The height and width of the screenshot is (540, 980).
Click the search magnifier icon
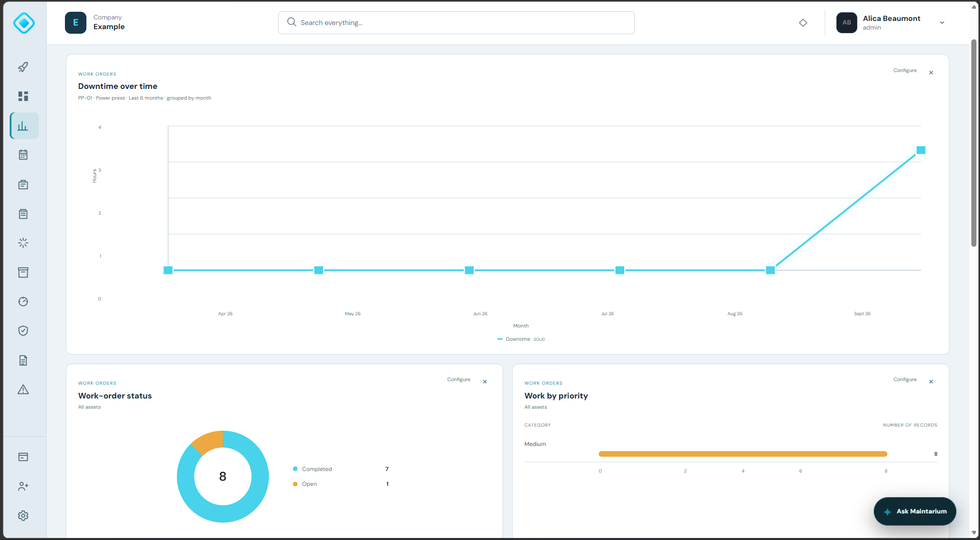tap(291, 22)
